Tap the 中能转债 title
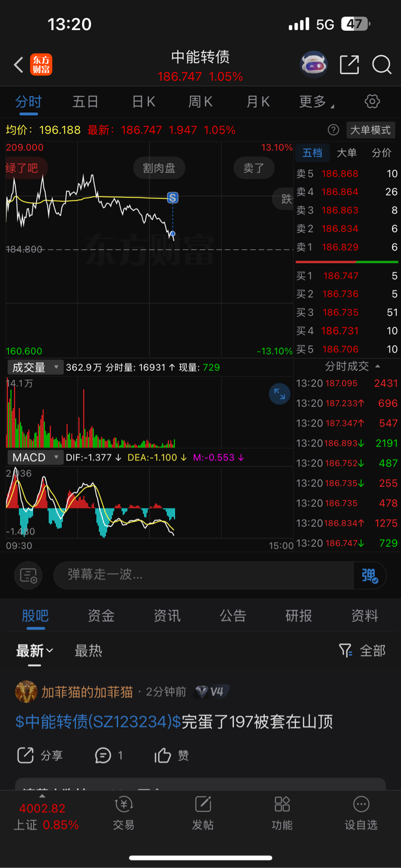Viewport: 401px width, 868px height. coord(200,57)
